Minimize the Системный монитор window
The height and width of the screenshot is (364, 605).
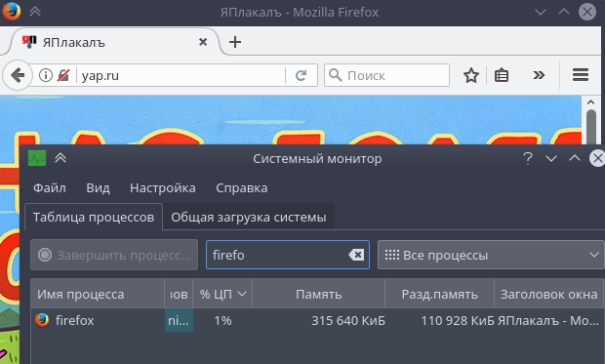pos(551,158)
